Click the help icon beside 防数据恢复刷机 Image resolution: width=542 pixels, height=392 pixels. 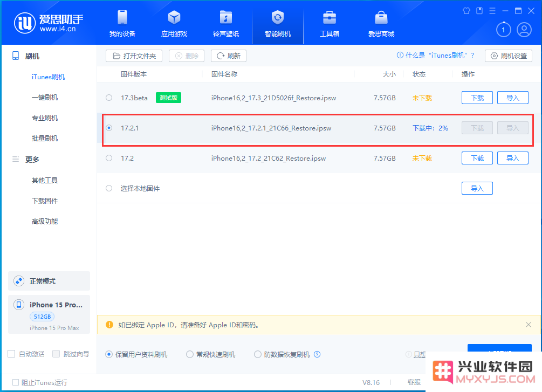click(317, 354)
